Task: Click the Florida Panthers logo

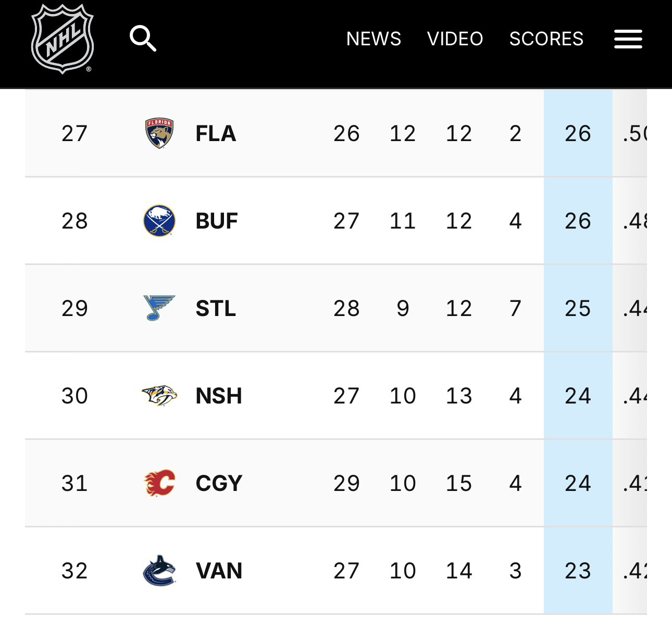Action: click(159, 133)
